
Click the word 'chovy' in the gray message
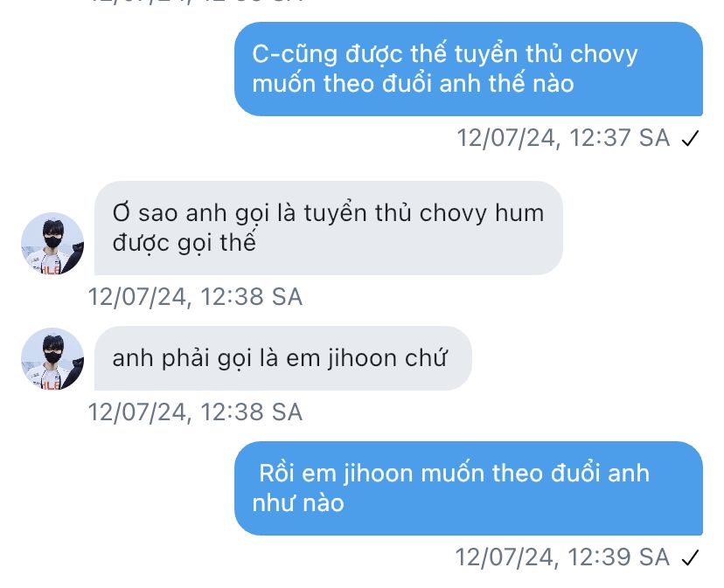point(453,214)
